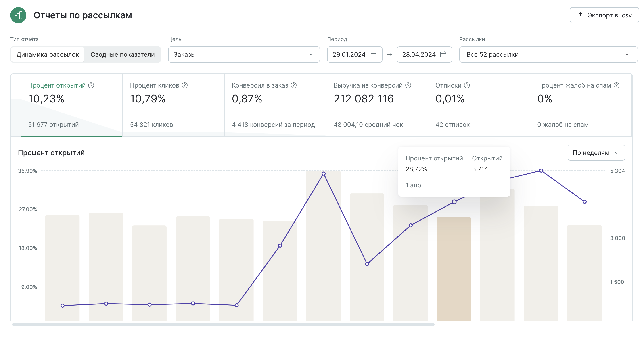Screen dimensions: 644x346
Task: Click the help icon next to Процент жалоб на спам
Action: (x=617, y=85)
